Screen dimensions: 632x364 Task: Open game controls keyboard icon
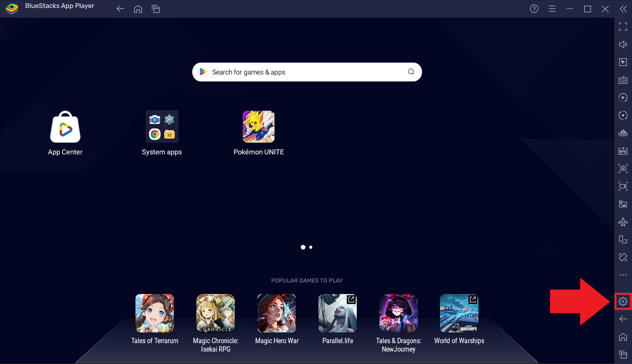coord(623,80)
